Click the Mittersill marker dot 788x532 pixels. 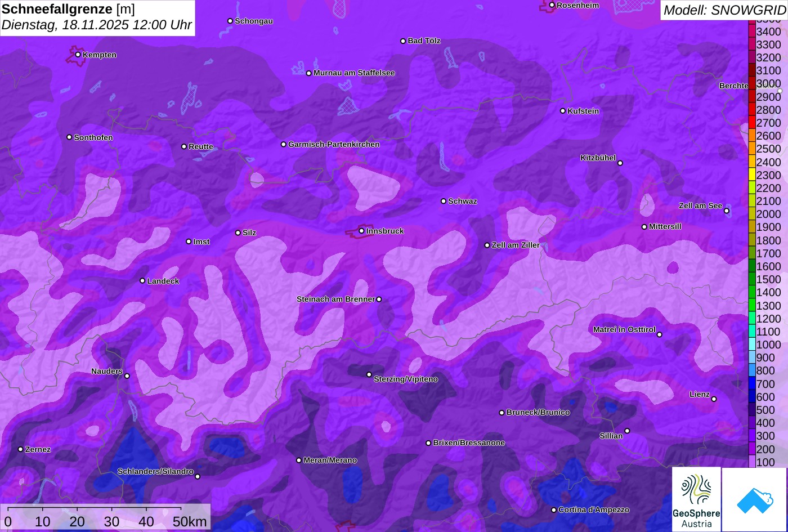click(644, 227)
